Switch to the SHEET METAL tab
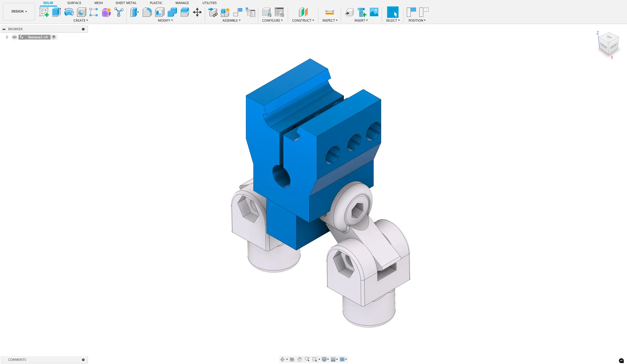 pyautogui.click(x=126, y=3)
